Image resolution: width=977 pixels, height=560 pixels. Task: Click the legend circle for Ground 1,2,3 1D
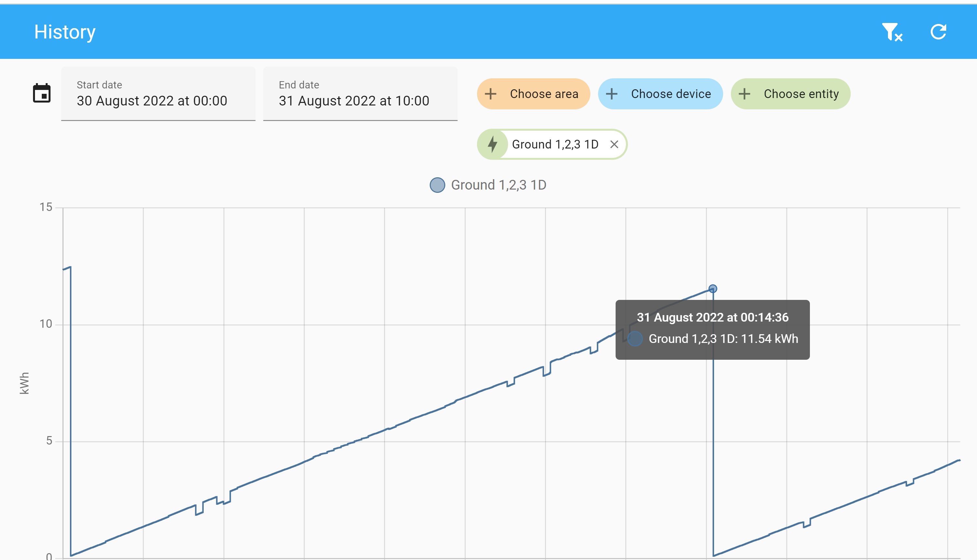(x=437, y=185)
